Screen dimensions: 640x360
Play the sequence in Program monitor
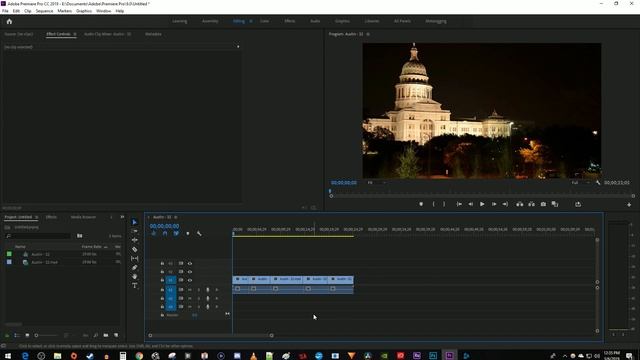tap(482, 204)
